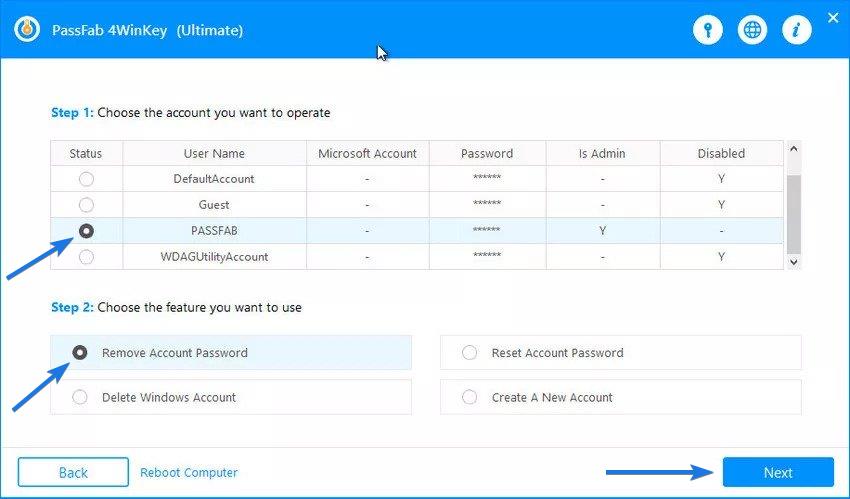Open the info about icon
Image resolution: width=850 pixels, height=499 pixels.
796,29
